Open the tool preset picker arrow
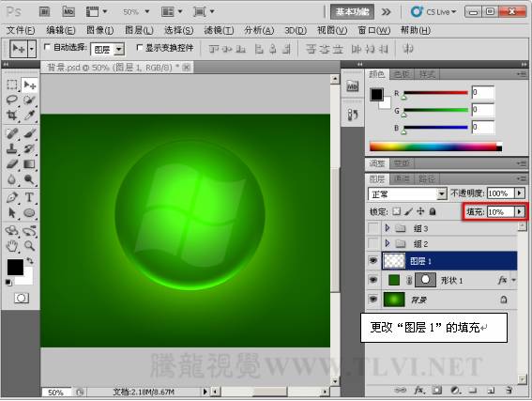 click(x=32, y=49)
